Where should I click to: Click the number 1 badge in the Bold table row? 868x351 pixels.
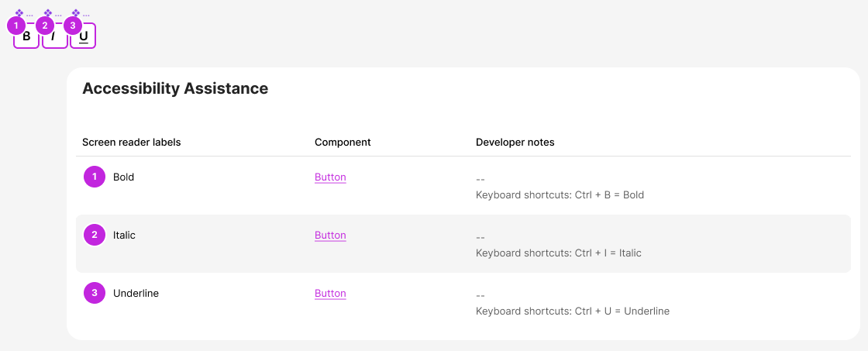point(95,177)
